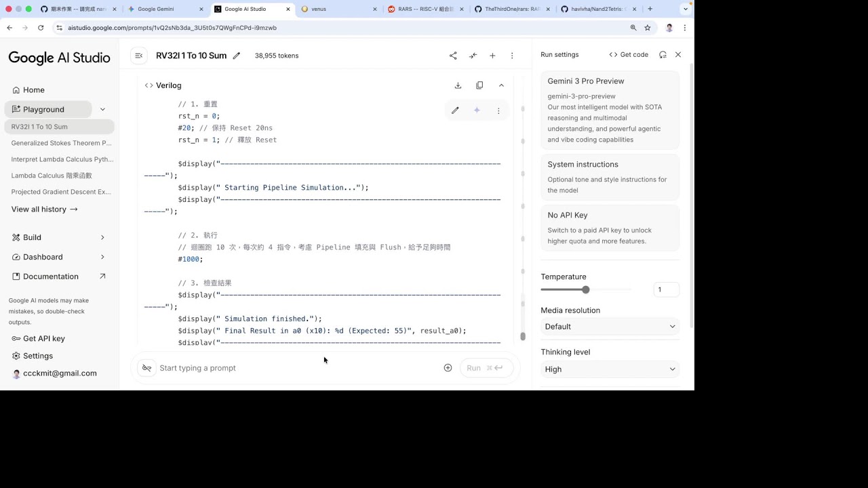
Task: Edit the prompt title with pencil icon
Action: tap(237, 56)
